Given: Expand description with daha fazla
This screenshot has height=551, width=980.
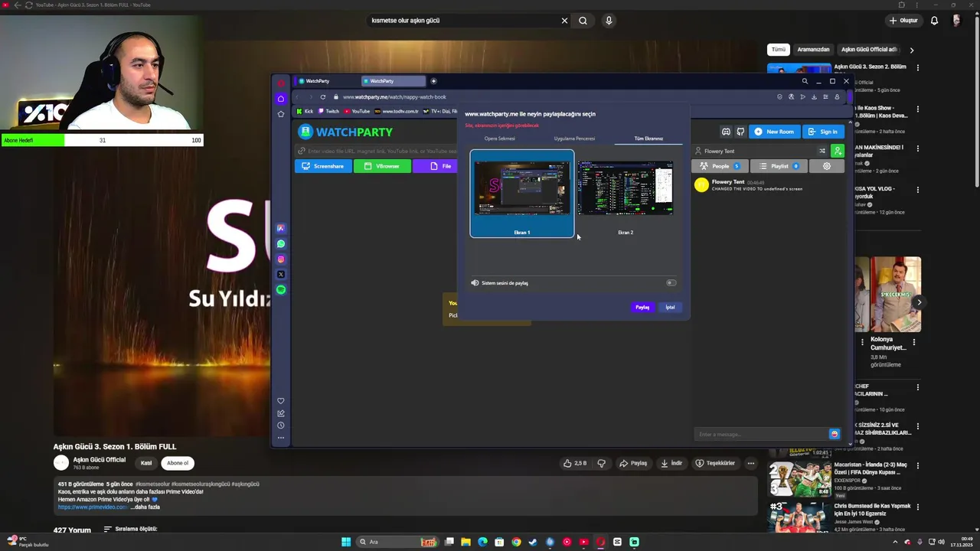Looking at the screenshot, I should click(x=145, y=507).
